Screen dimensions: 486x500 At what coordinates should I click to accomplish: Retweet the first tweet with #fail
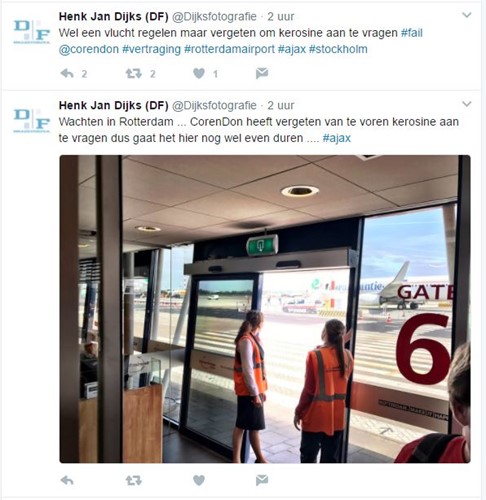(x=134, y=73)
